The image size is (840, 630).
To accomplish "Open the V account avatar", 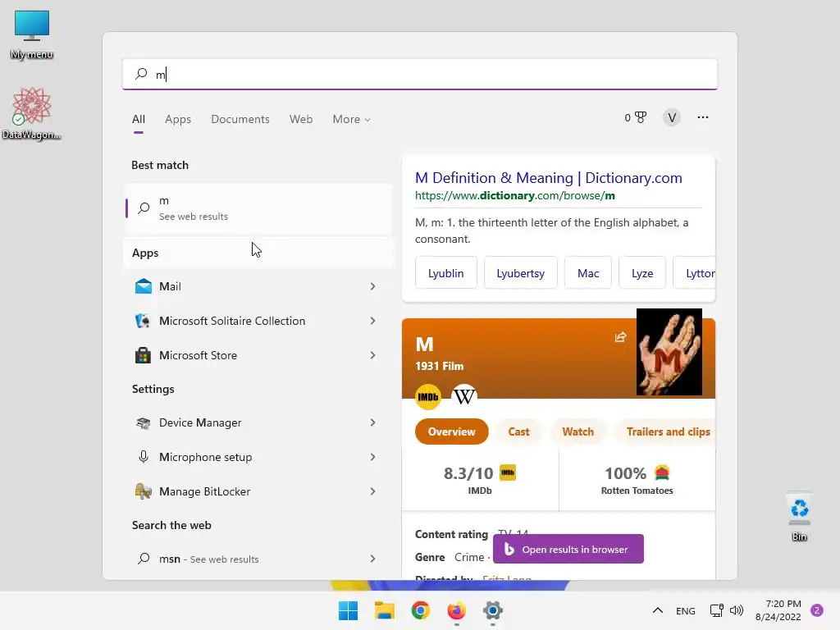I will click(672, 117).
